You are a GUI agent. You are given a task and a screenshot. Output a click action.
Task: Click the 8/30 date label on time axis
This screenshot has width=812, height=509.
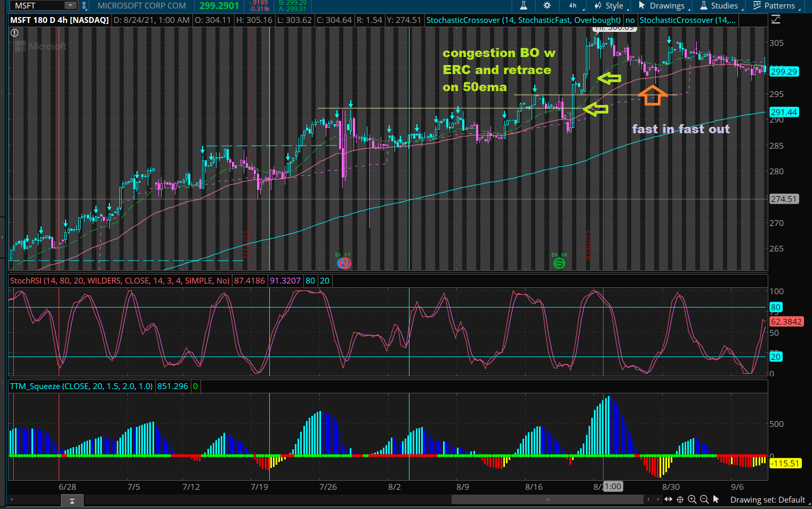671,487
